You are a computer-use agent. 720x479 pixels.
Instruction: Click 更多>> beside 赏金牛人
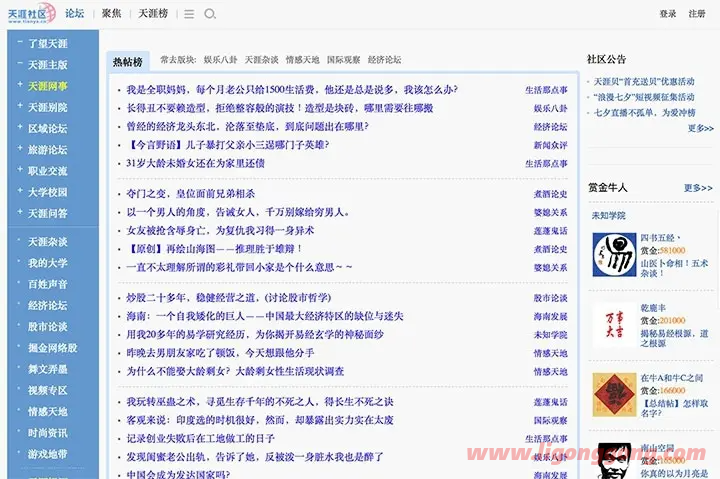(x=698, y=188)
